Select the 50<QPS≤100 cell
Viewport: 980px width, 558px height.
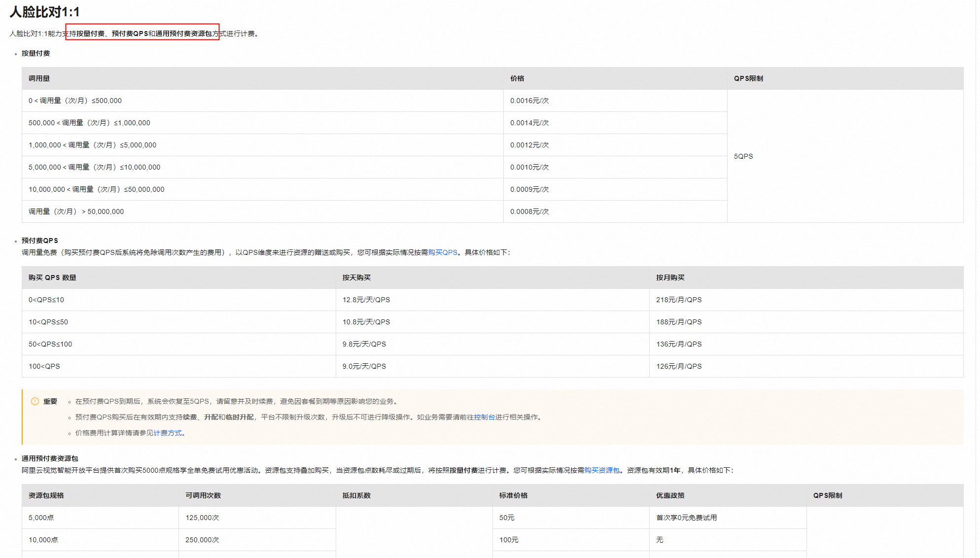click(179, 344)
